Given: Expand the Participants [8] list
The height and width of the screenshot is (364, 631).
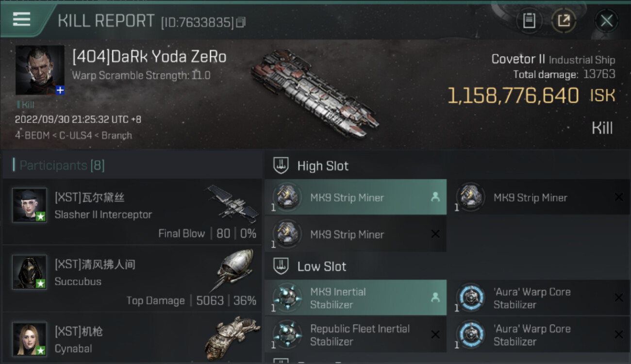Looking at the screenshot, I should pos(62,165).
